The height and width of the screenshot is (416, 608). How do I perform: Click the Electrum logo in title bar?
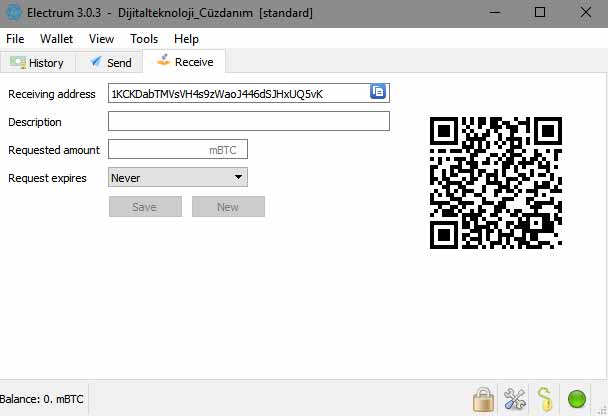click(14, 13)
